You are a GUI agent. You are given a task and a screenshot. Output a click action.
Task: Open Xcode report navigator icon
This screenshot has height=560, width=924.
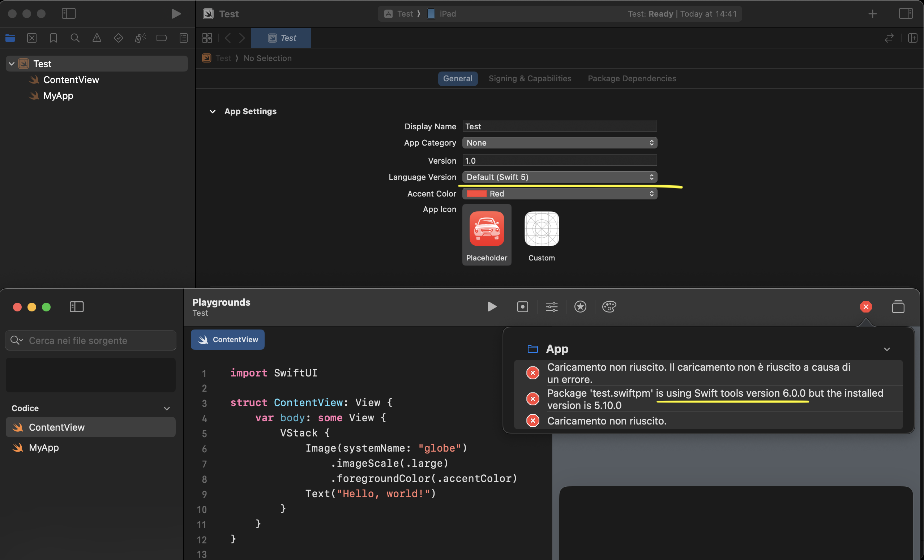tap(183, 38)
